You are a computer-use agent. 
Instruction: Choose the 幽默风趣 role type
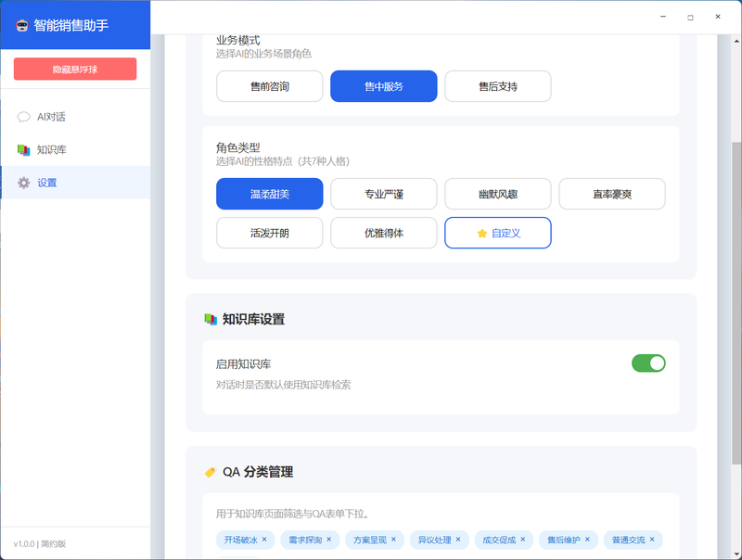click(498, 194)
